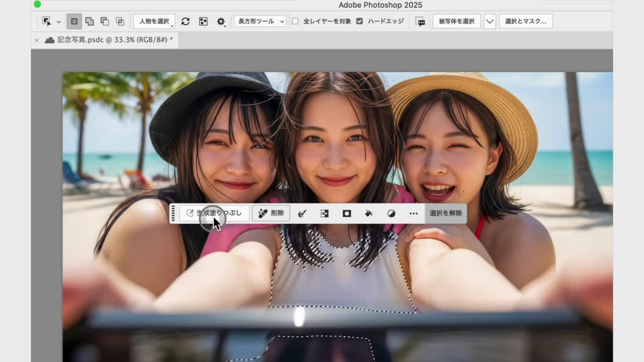Click the invert selection icon in taskbar
This screenshot has width=644, height=362.
[x=324, y=214]
